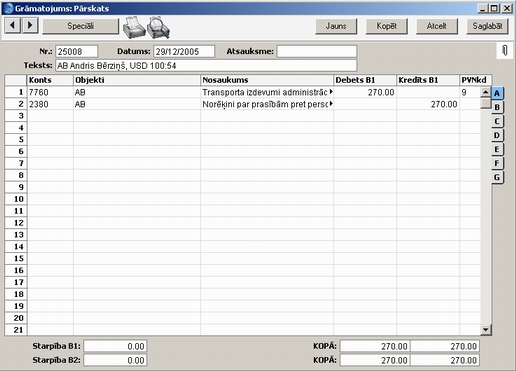Click the Objekti column header

coord(137,80)
